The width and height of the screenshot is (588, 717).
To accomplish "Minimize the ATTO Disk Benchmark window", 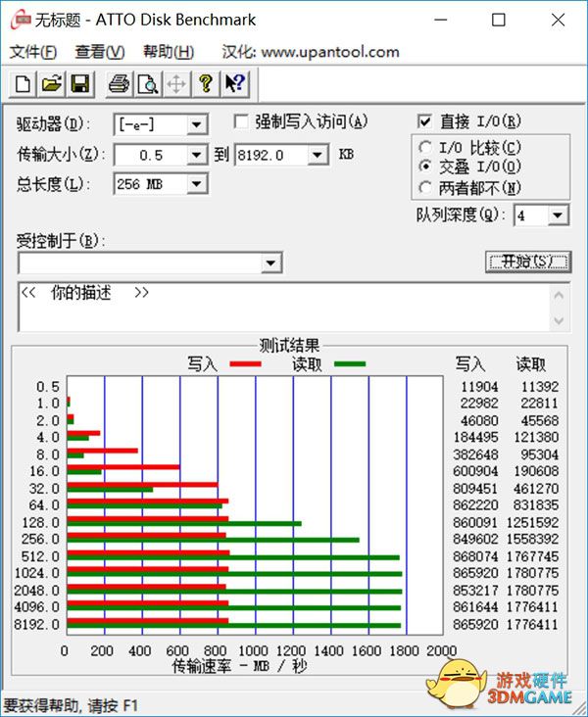I will tap(441, 20).
